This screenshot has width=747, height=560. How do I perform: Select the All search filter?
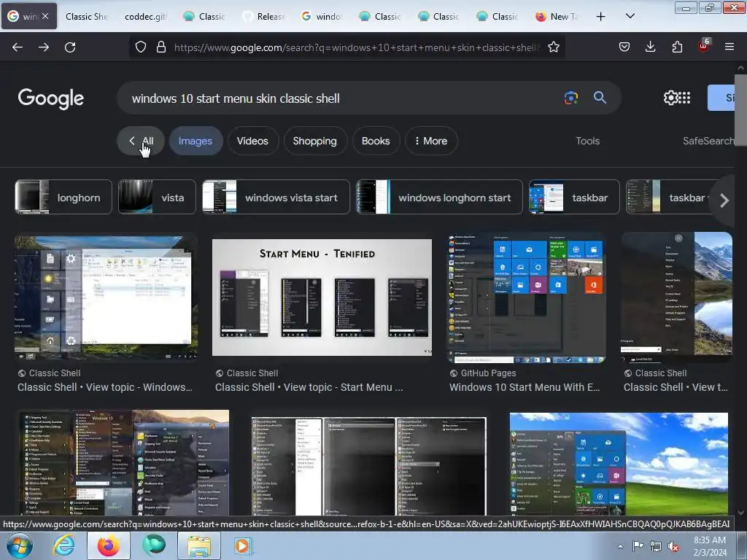(141, 141)
